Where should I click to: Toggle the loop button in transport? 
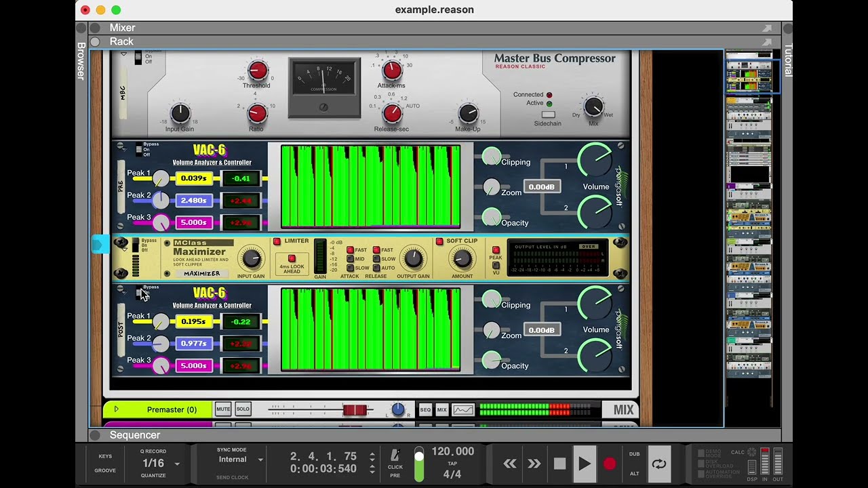[659, 464]
